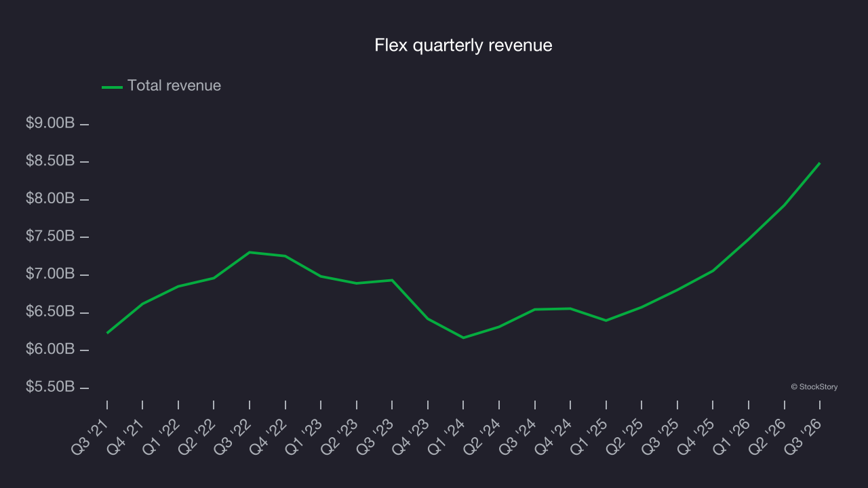Click the Q3 '26 x-axis label
Screen dimensions: 868x488
(x=804, y=436)
